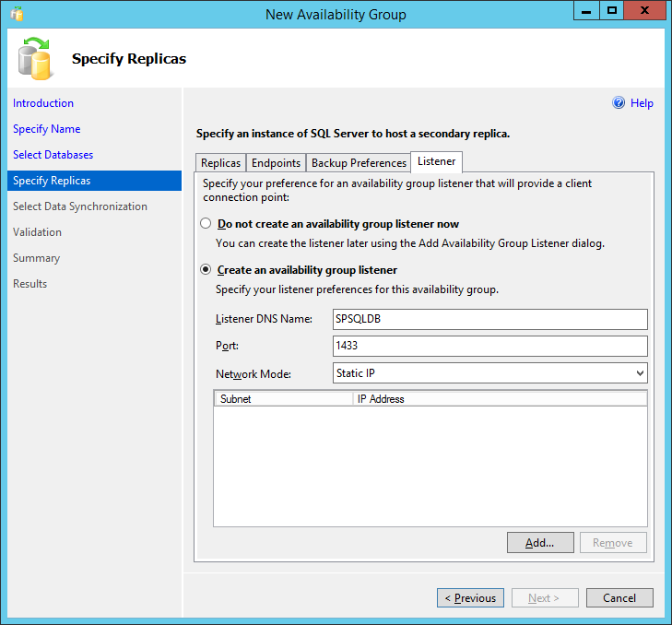
Task: Minimize the New Availability Group window
Action: (586, 11)
